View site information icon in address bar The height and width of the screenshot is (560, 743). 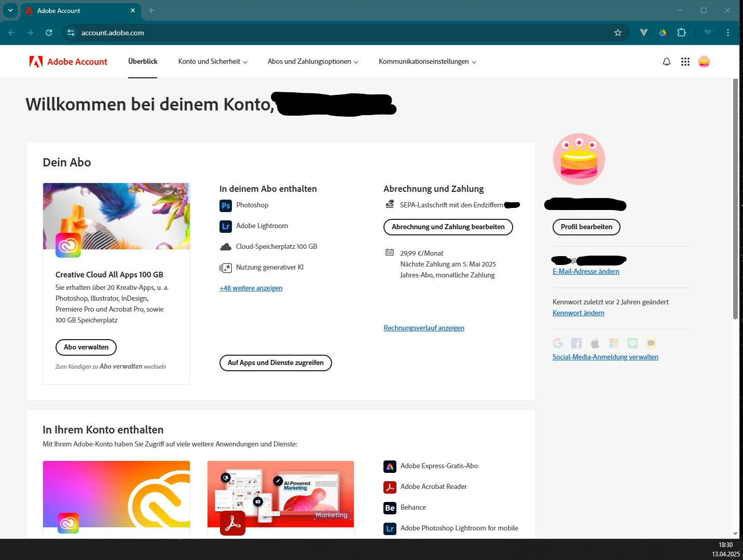pos(71,33)
